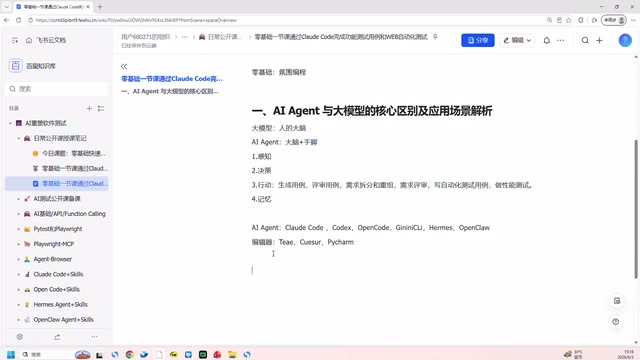Click the tree list toggle icon beside 目录
Image resolution: width=640 pixels, height=360 pixels.
pos(101,108)
